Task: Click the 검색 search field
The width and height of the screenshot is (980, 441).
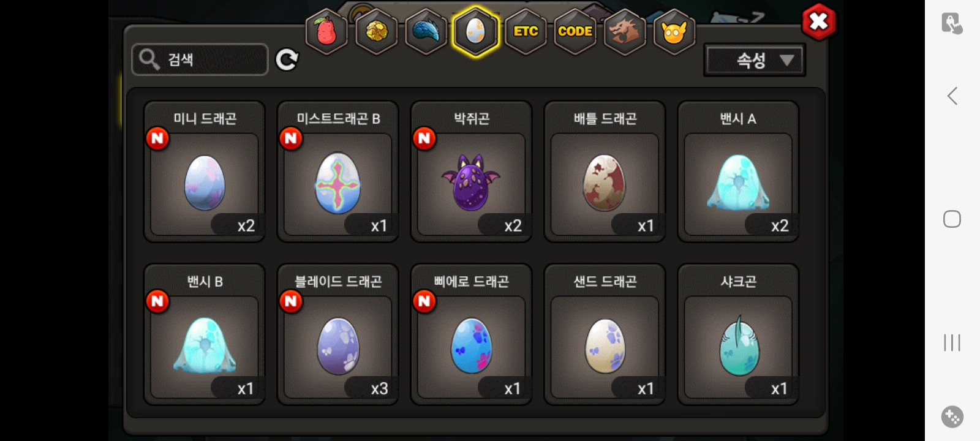Action: coord(200,59)
